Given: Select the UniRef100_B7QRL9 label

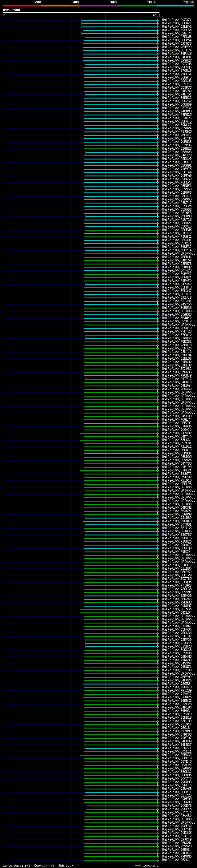Looking at the screenshot, I should click(176, 71).
